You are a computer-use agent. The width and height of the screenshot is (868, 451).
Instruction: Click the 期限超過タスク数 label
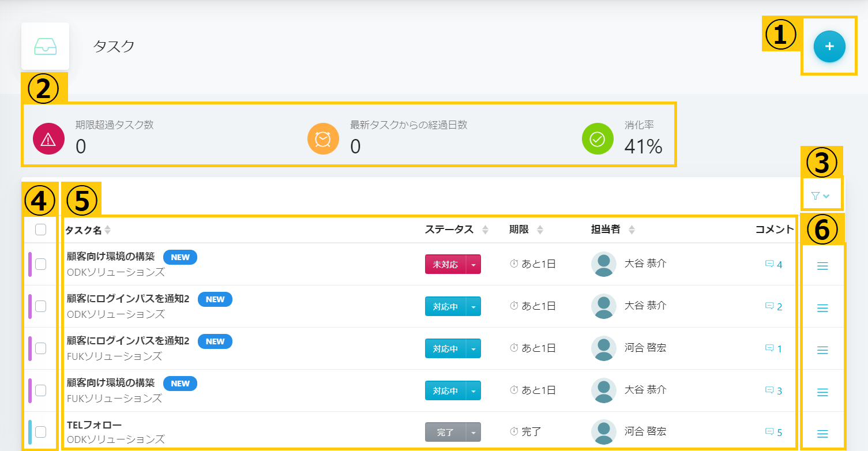click(115, 125)
